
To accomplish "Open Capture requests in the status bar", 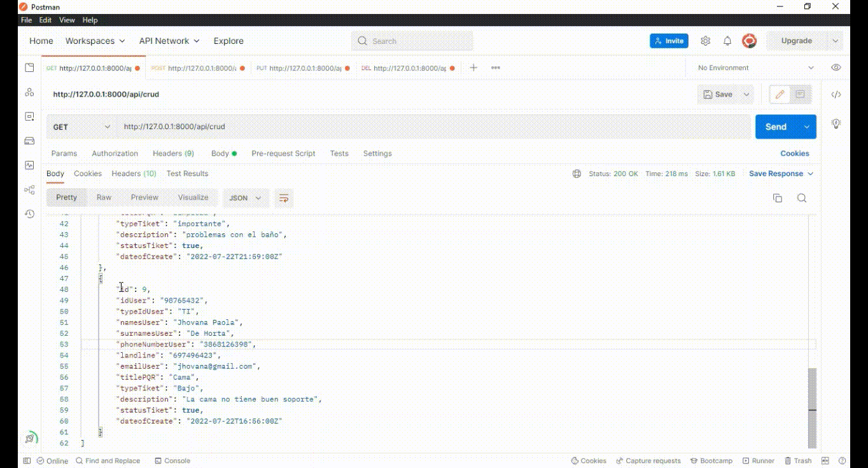I will (648, 461).
